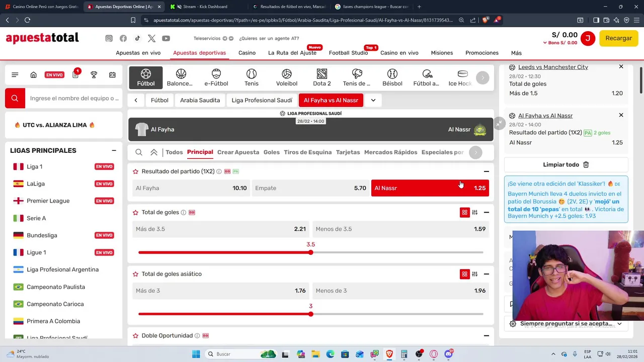The width and height of the screenshot is (644, 362).
Task: Click the Recargar button
Action: 619,38
